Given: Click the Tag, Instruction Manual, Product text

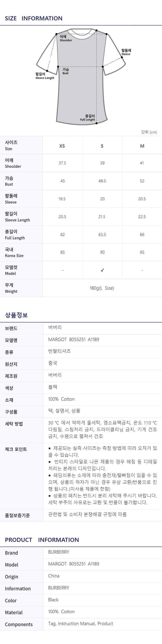Looking at the screenshot, I should 81,623.
